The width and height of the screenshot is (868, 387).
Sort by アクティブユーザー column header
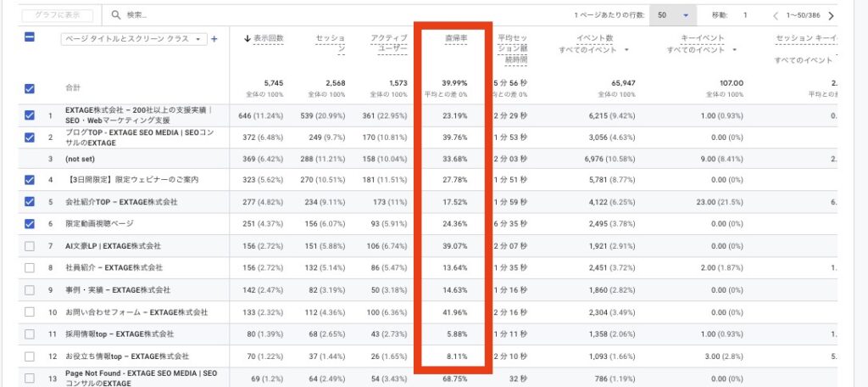tap(389, 43)
